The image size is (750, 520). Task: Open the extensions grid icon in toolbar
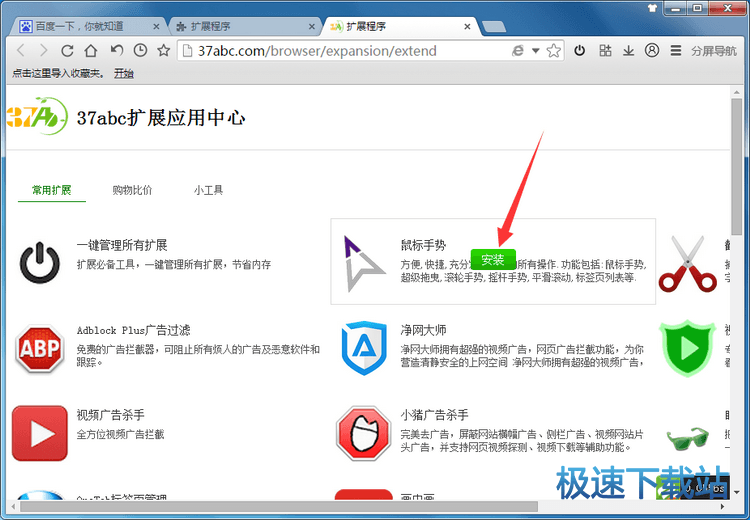tap(605, 50)
